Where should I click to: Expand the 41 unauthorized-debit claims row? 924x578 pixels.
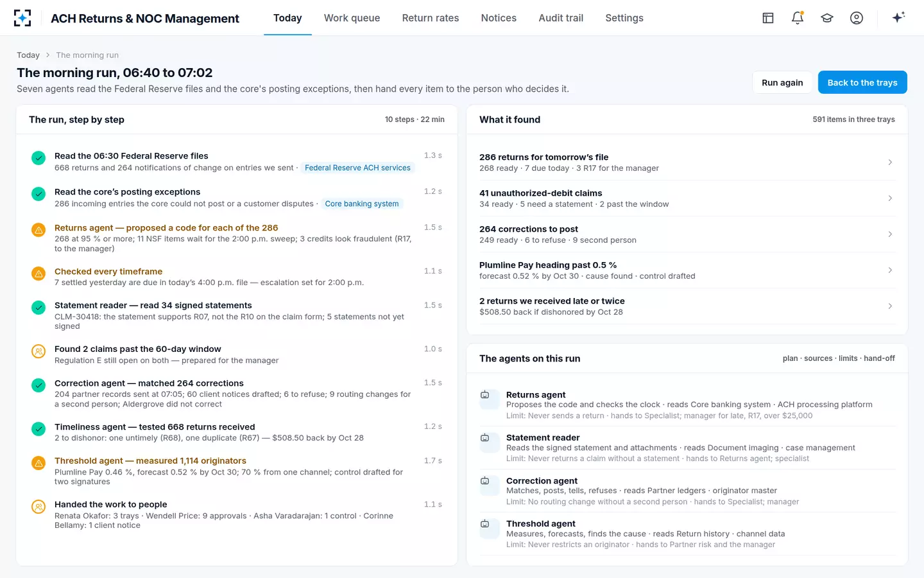click(687, 198)
